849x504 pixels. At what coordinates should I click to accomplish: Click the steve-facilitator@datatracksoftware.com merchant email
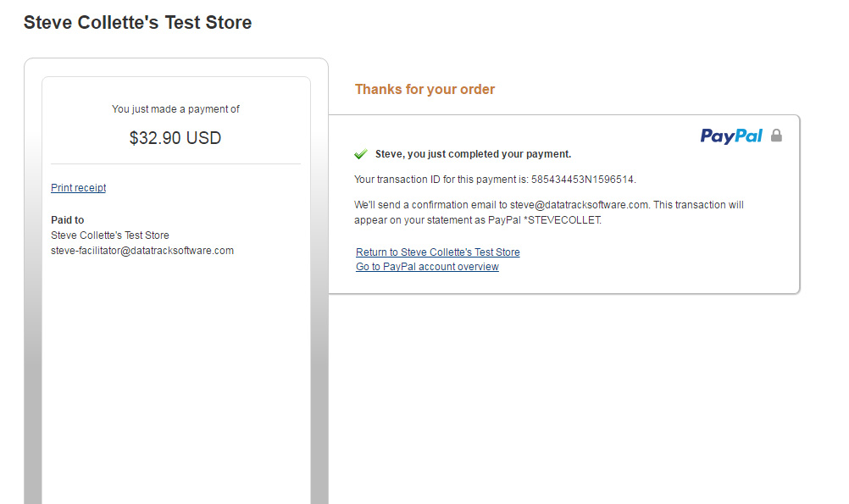(x=142, y=251)
